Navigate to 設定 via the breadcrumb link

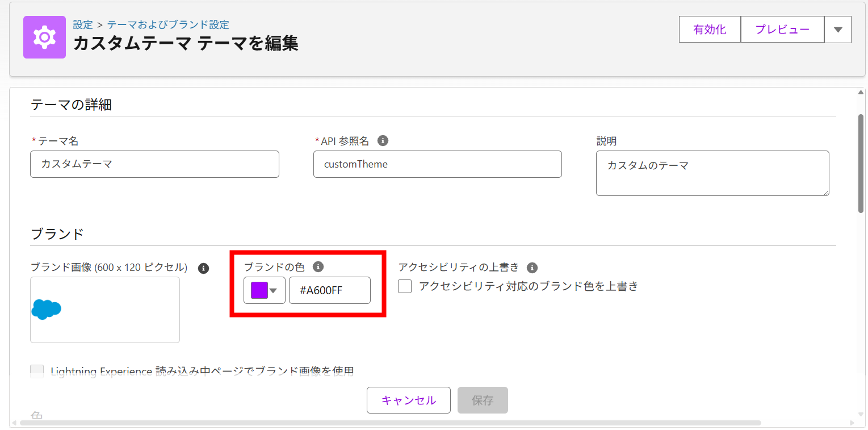pyautogui.click(x=83, y=24)
